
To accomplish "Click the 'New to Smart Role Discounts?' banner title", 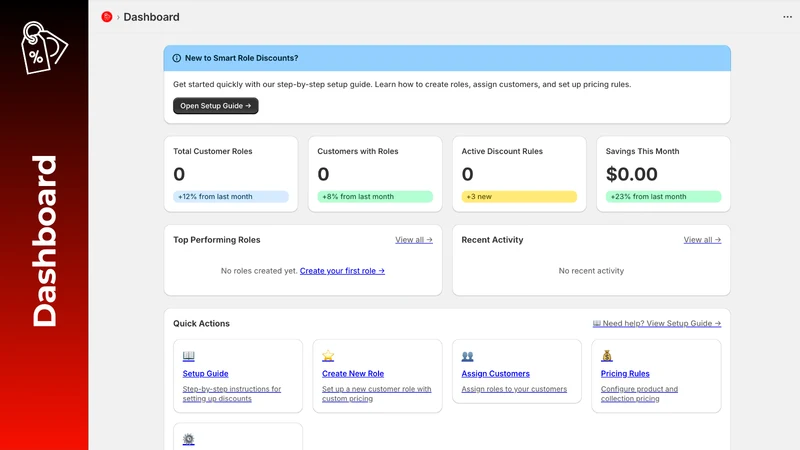I will click(241, 58).
